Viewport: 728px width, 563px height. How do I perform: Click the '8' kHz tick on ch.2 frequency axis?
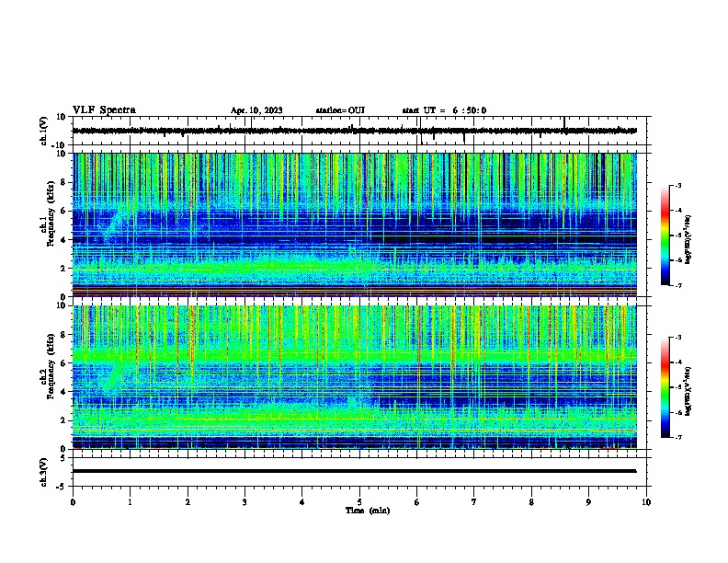click(x=64, y=335)
